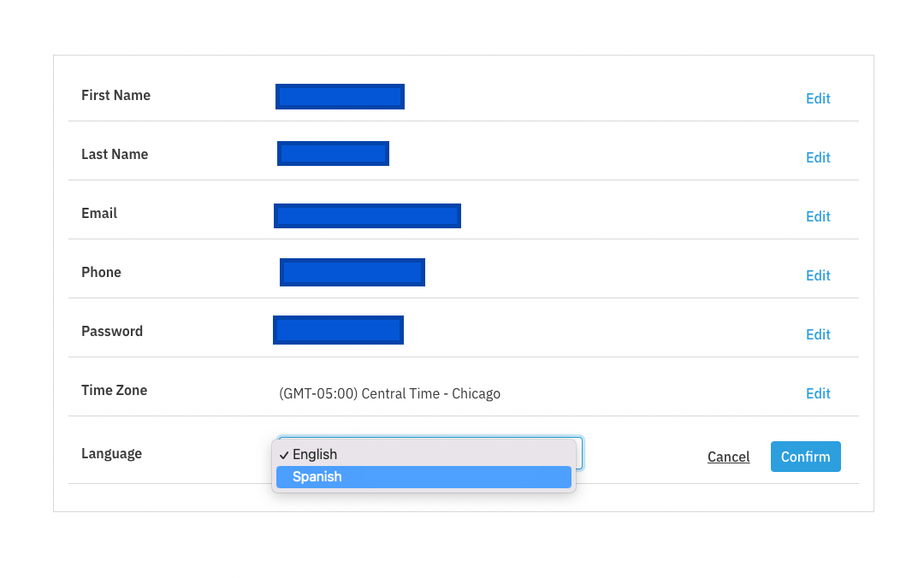The height and width of the screenshot is (578, 924).
Task: Edit the Password entry
Action: [x=818, y=334]
